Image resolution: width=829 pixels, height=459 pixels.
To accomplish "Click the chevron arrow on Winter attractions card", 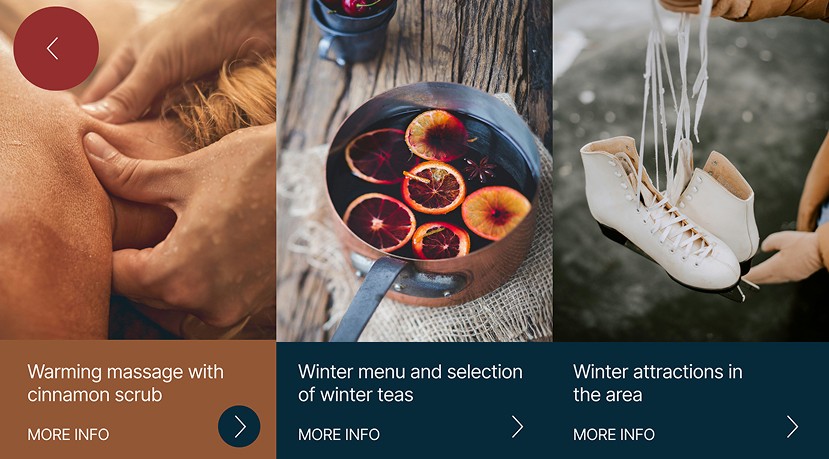I will pos(792,427).
